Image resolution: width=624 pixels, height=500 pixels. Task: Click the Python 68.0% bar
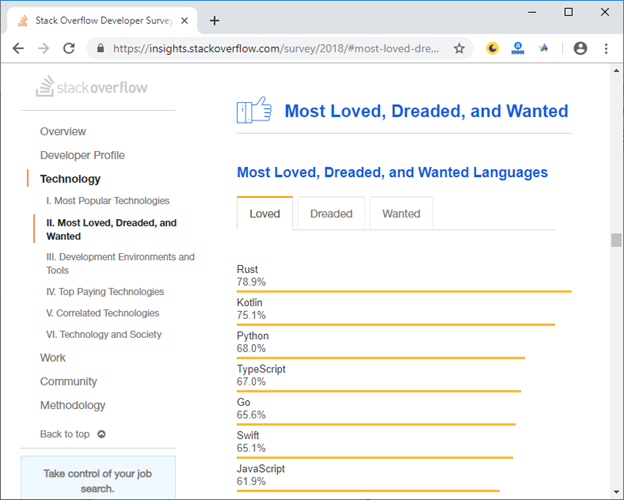click(381, 358)
